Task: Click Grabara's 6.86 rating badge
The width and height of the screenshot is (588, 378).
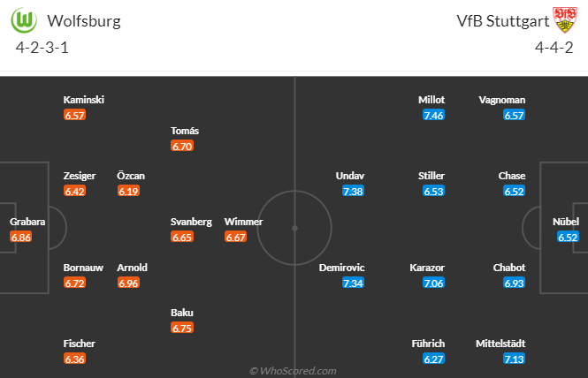Action: coord(21,238)
